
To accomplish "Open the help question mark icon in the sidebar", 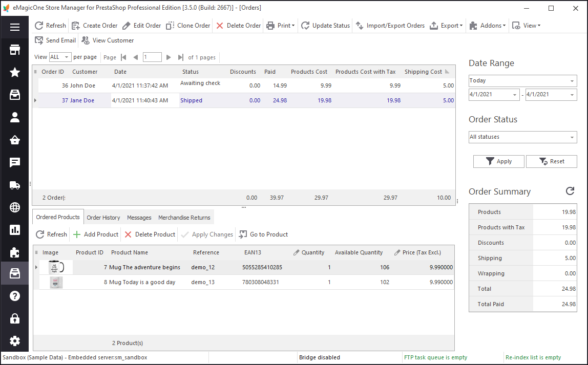I will point(15,296).
